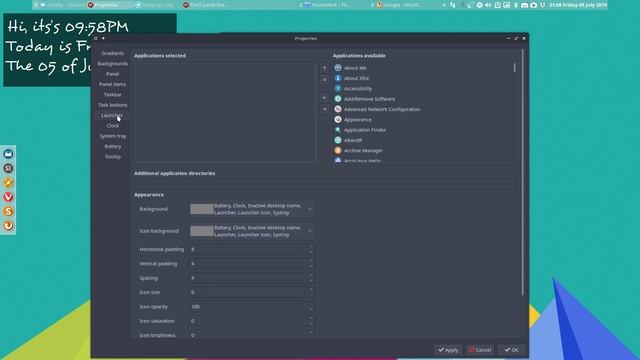Open the red V launcher in desktop dock
The height and width of the screenshot is (360, 640).
tap(8, 197)
